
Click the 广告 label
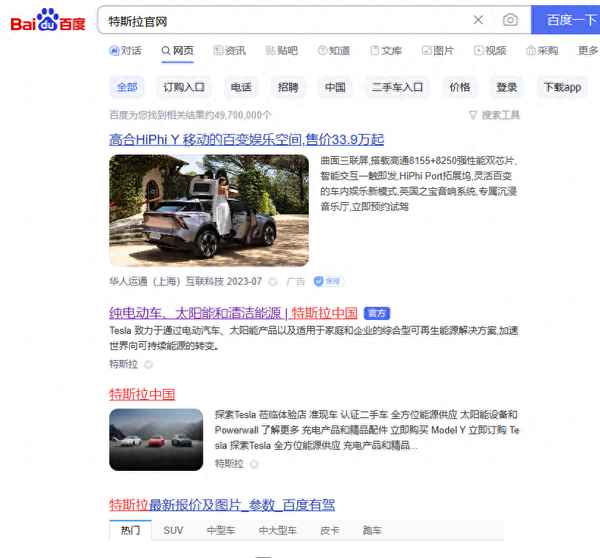(x=296, y=282)
